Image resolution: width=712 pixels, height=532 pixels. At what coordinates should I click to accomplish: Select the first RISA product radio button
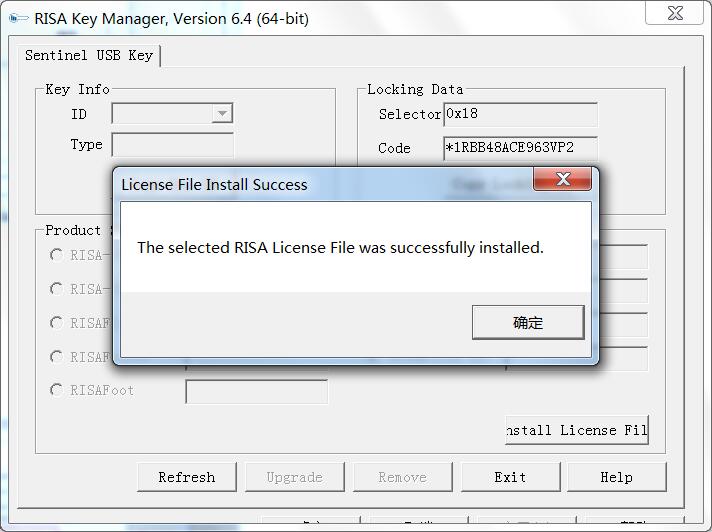56,255
